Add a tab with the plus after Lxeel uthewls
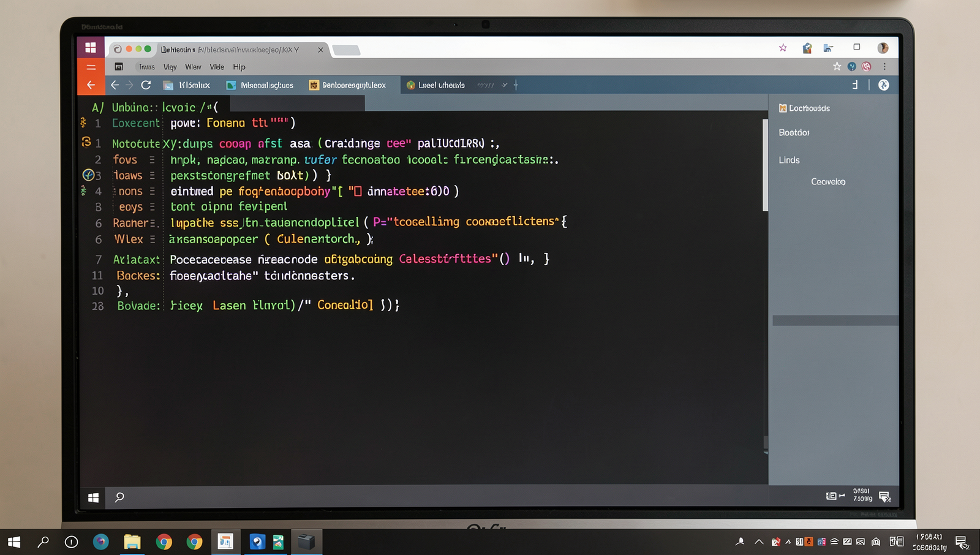This screenshot has height=555, width=980. (516, 85)
